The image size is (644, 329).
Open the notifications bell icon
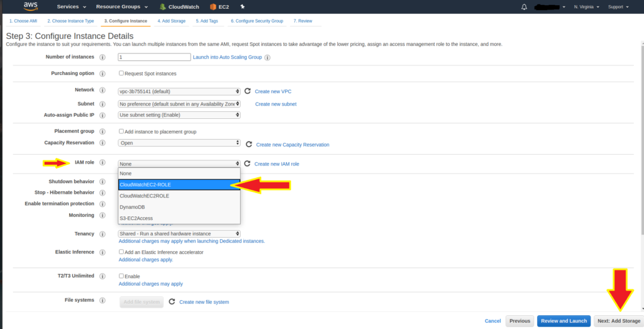click(x=525, y=7)
